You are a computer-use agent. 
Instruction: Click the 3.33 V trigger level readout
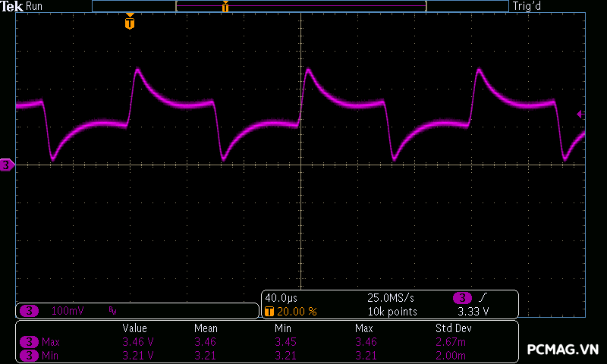473,312
